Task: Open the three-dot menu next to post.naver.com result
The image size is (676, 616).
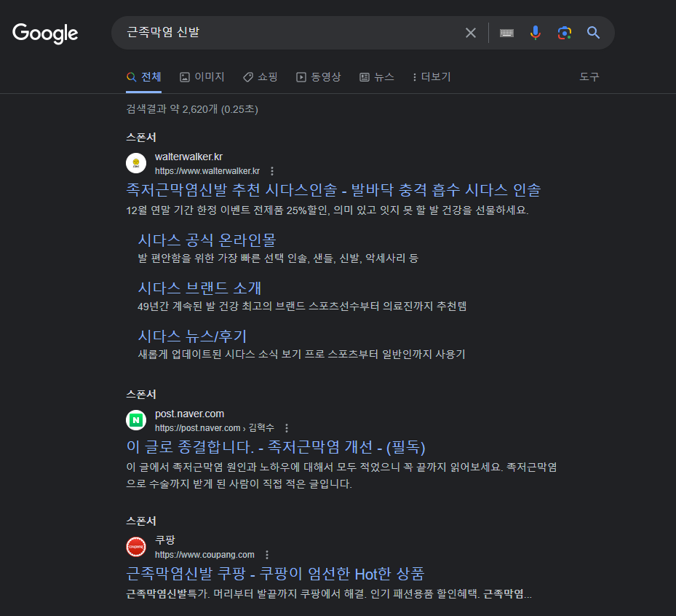Action: click(x=287, y=428)
